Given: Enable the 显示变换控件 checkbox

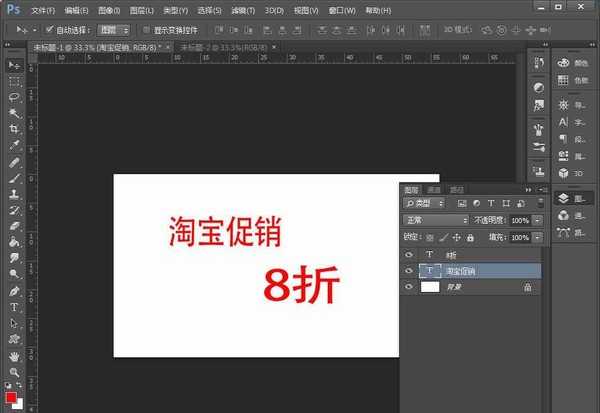Looking at the screenshot, I should (145, 30).
